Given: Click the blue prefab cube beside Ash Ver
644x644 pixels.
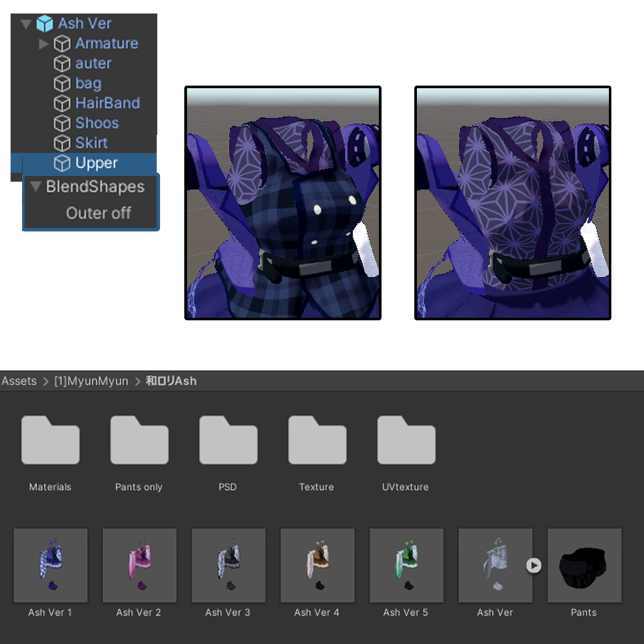Looking at the screenshot, I should pyautogui.click(x=45, y=24).
